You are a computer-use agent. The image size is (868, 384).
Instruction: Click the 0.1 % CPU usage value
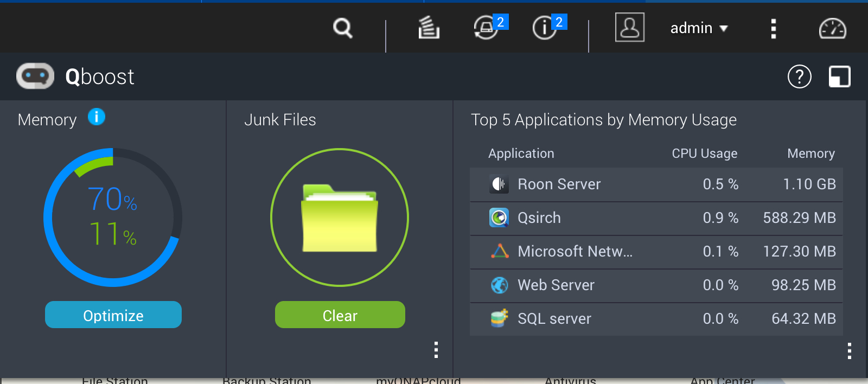pyautogui.click(x=721, y=252)
